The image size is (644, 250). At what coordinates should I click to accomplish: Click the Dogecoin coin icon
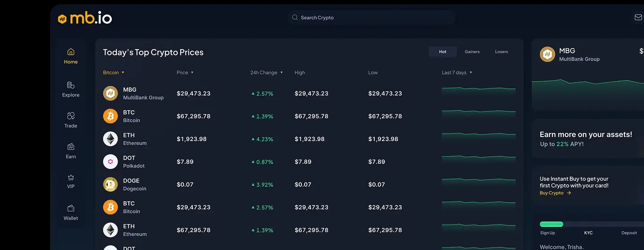tap(110, 184)
